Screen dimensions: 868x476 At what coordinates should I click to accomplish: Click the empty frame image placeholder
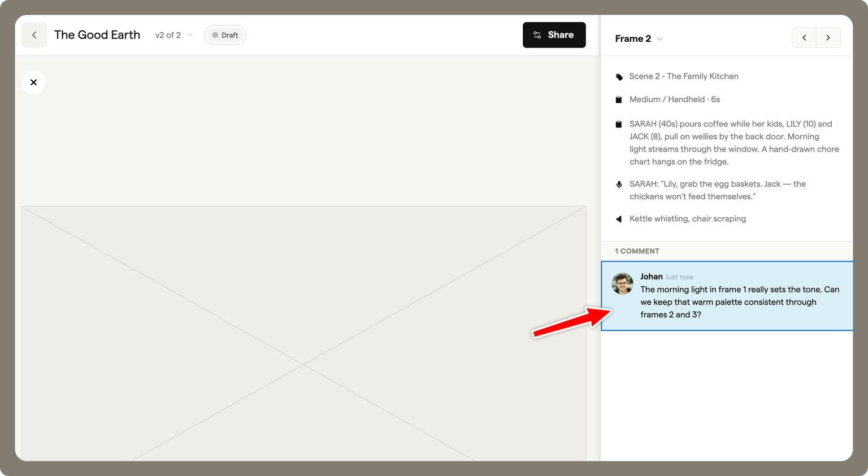pyautogui.click(x=304, y=333)
